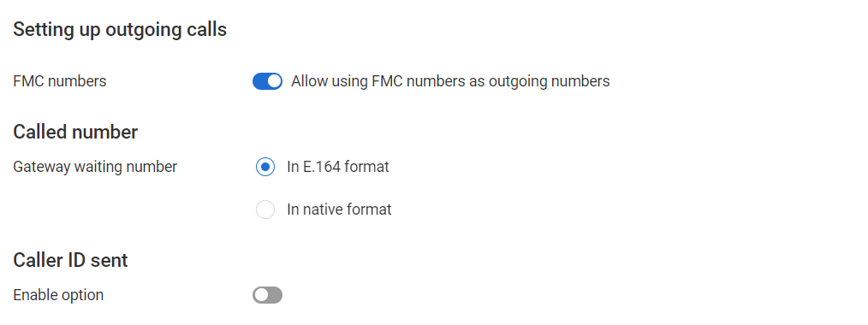Toggle off the FMC numbers switch
Screen dimensions: 868x325
coord(267,81)
